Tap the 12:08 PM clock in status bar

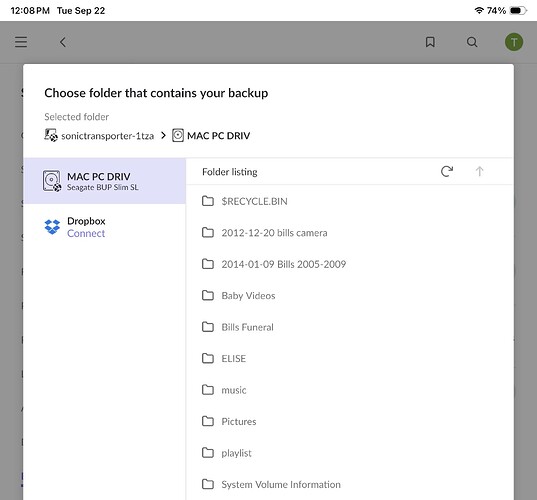pos(30,11)
